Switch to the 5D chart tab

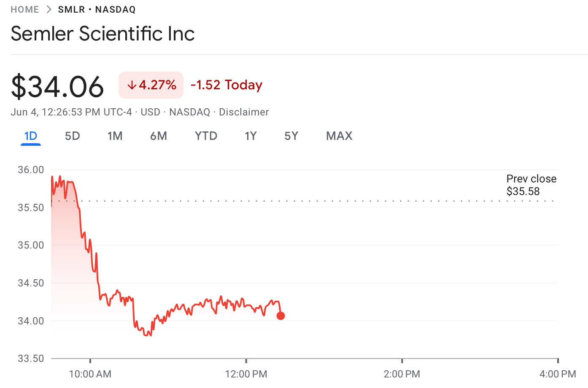coord(72,136)
